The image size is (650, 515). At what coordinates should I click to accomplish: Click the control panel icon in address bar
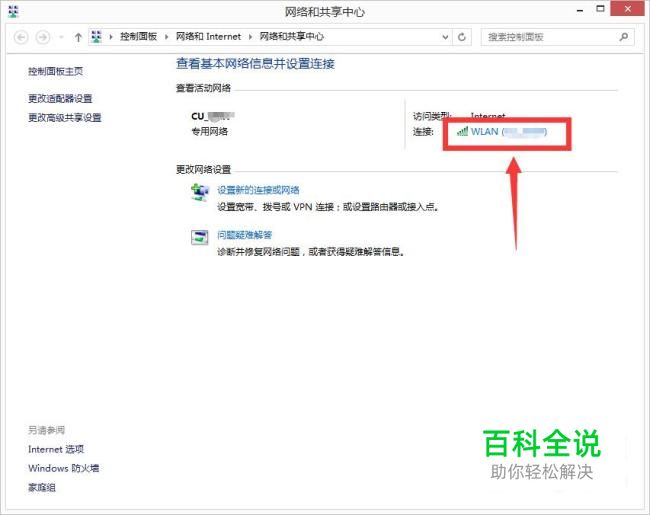96,37
